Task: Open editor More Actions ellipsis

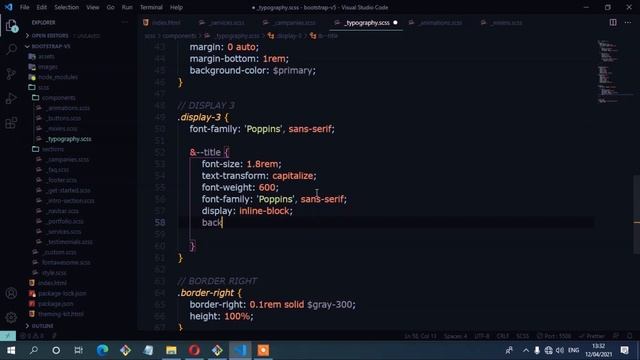Action: click(x=628, y=22)
